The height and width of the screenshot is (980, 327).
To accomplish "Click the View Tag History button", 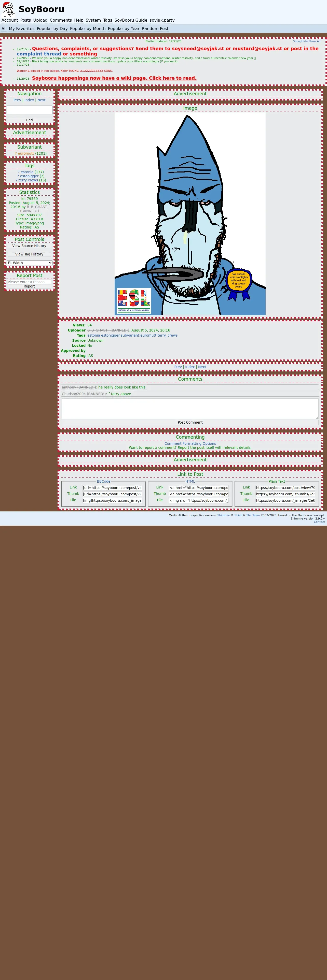I will tap(29, 254).
